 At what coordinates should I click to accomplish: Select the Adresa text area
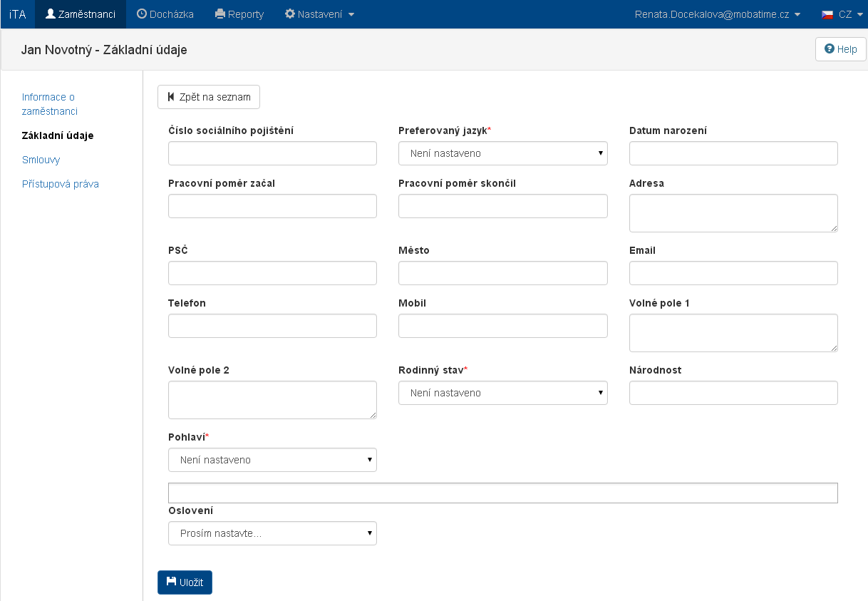pyautogui.click(x=733, y=213)
